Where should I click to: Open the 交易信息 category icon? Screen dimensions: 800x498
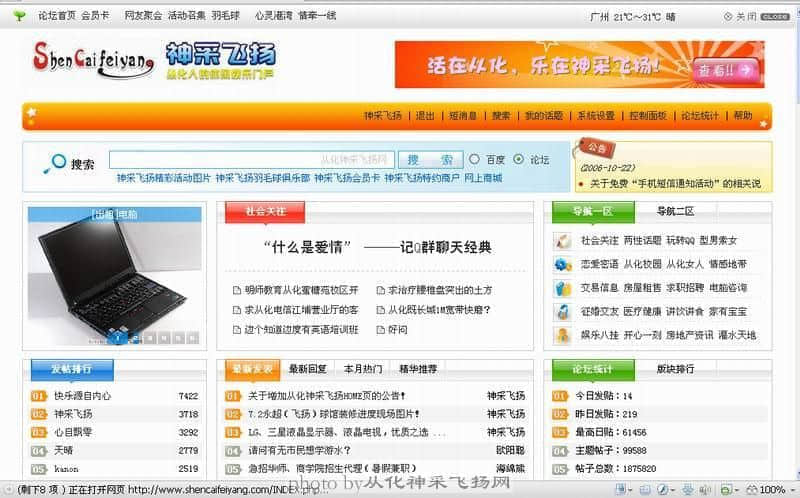tap(563, 288)
